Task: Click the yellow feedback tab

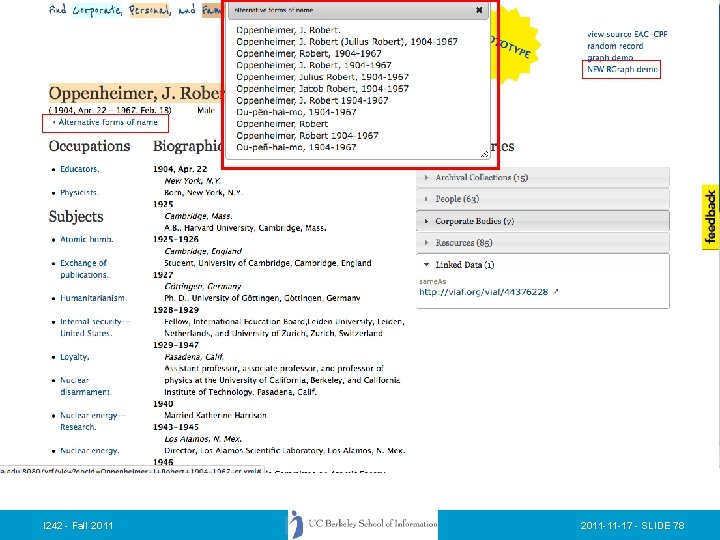Action: pyautogui.click(x=710, y=217)
